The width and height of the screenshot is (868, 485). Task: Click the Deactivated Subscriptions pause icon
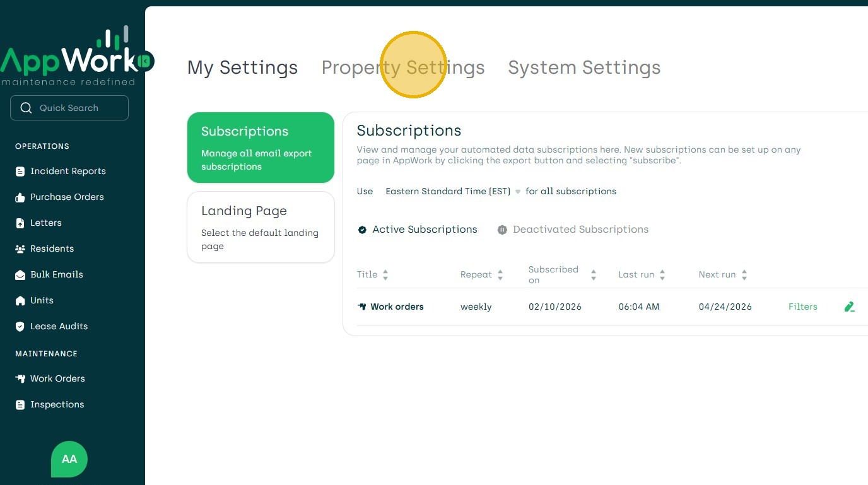coord(502,230)
